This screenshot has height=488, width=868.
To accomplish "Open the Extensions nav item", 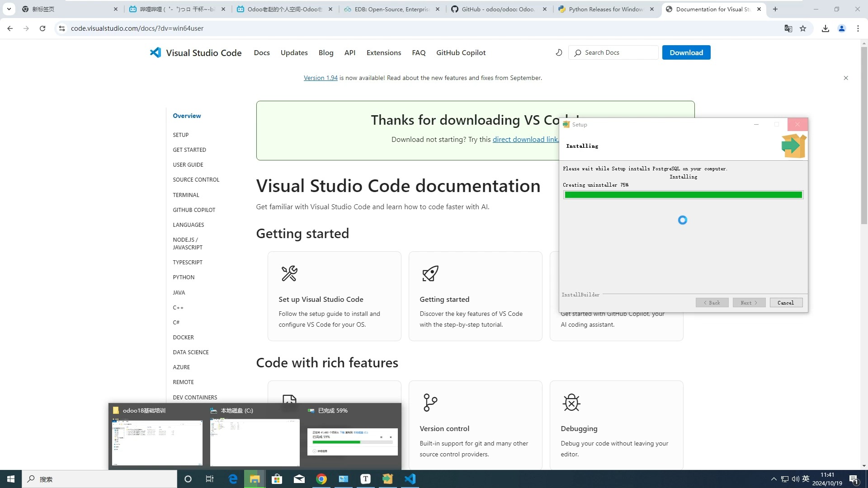I will (x=384, y=53).
